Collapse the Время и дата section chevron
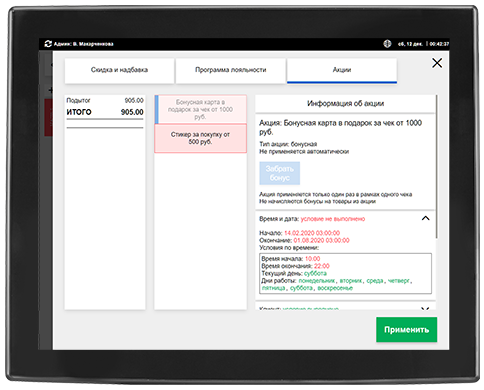Image resolution: width=484 pixels, height=390 pixels. pos(425,218)
